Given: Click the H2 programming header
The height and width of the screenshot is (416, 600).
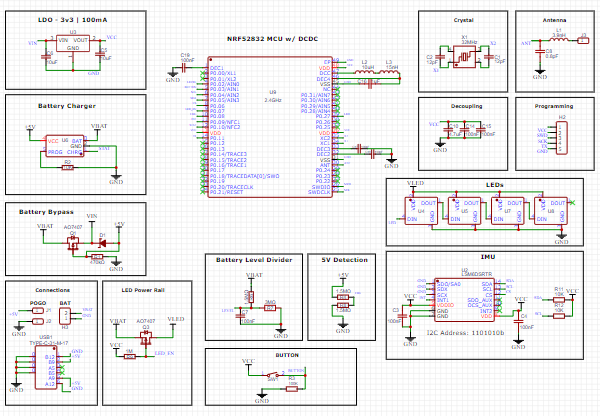Looking at the screenshot, I should [561, 138].
